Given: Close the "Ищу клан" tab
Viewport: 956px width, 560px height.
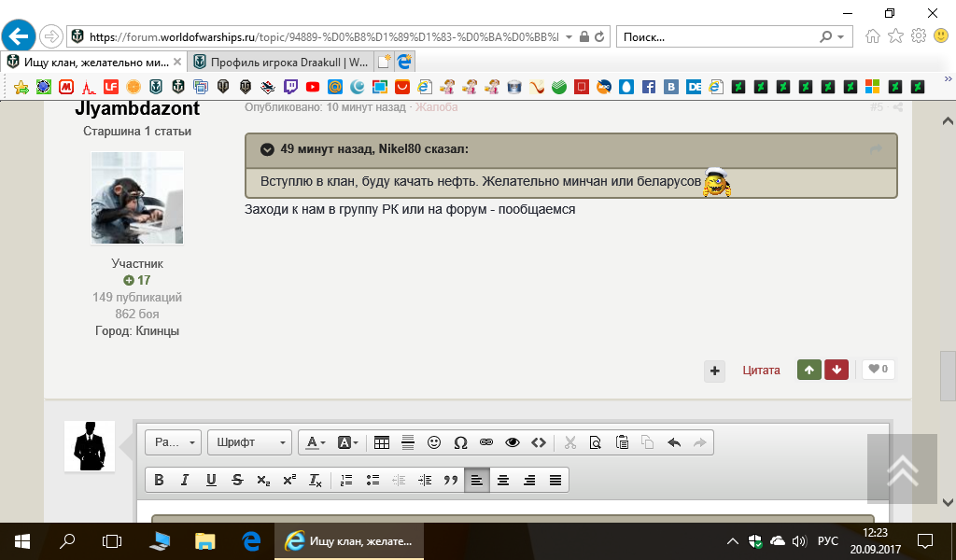Looking at the screenshot, I should pos(177,63).
